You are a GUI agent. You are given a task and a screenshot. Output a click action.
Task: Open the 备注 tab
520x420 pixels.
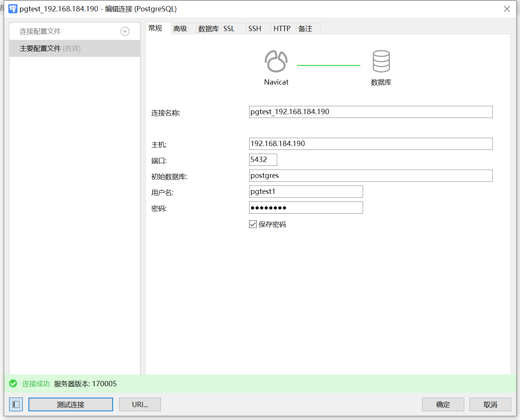308,28
